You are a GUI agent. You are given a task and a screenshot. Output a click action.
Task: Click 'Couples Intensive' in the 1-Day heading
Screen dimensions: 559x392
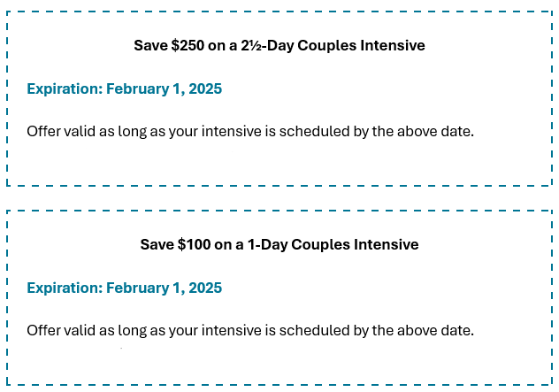point(355,245)
